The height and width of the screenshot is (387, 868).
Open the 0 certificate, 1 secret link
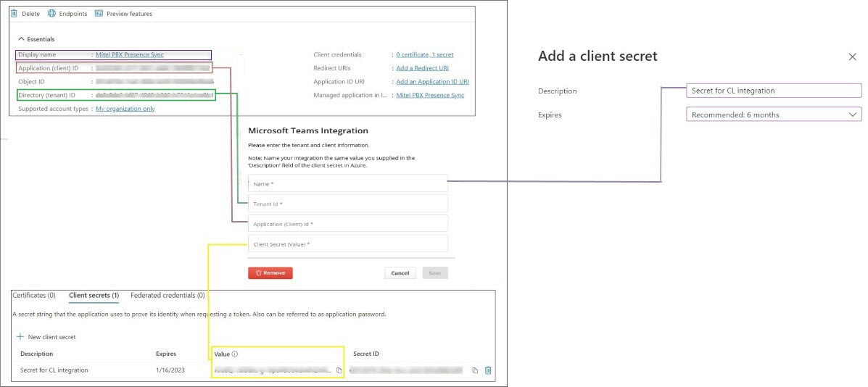425,55
